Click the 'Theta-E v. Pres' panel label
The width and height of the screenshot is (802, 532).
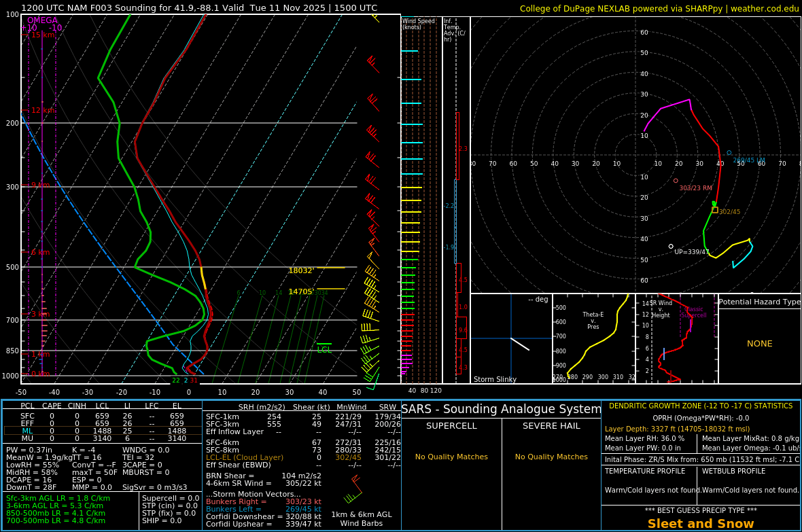[593, 320]
